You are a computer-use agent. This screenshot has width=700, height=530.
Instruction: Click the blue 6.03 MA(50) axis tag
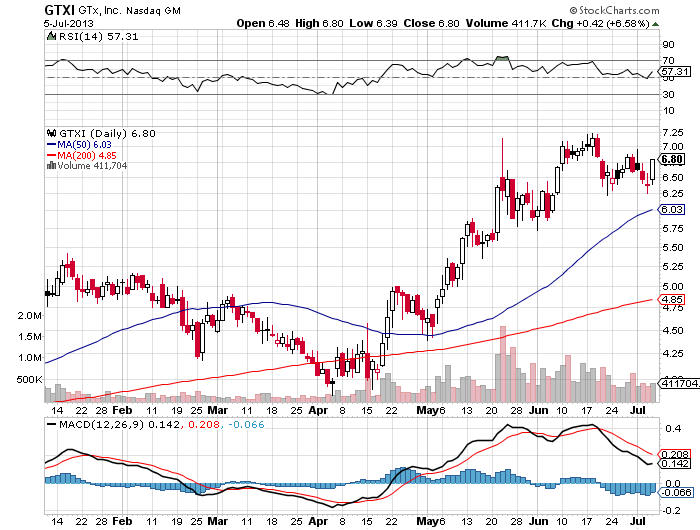pos(672,209)
